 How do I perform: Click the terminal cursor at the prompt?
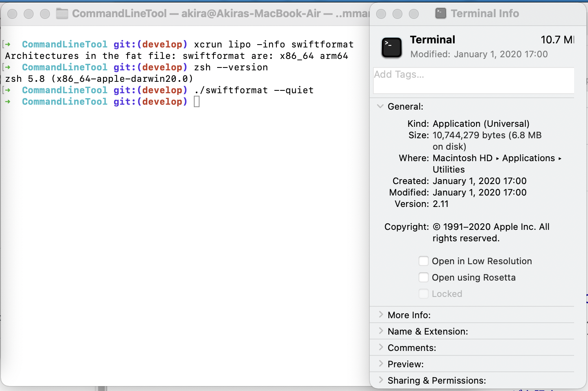click(x=197, y=101)
